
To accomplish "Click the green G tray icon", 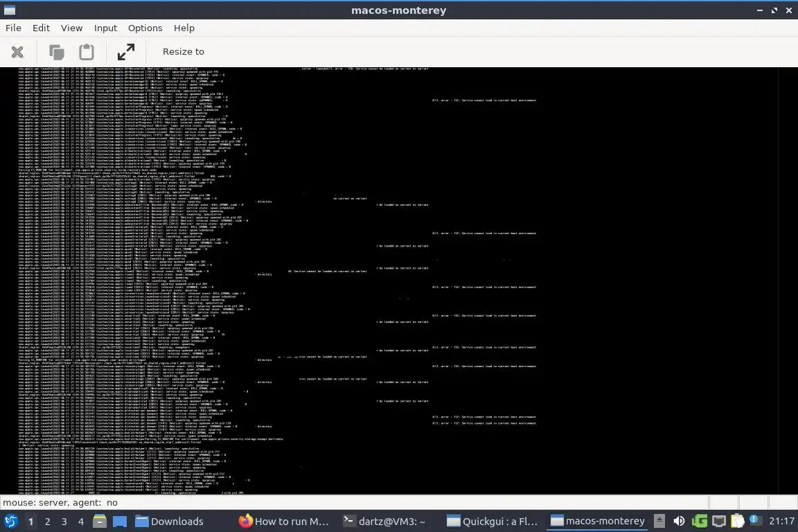I will 699,522.
